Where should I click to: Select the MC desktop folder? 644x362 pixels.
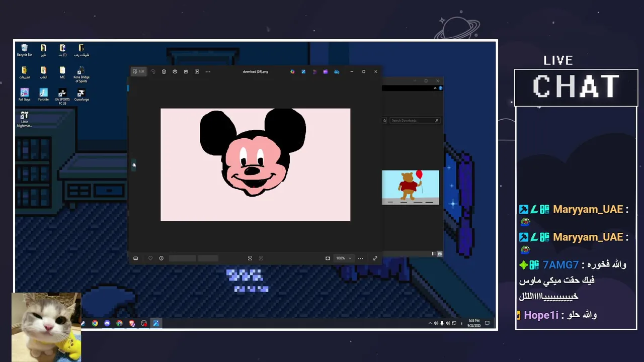click(62, 72)
